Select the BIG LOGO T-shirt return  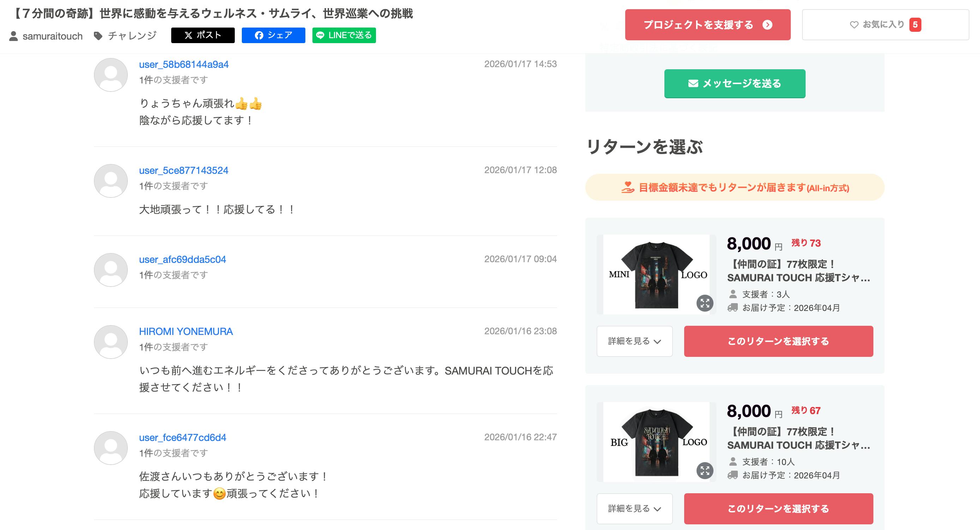pyautogui.click(x=778, y=509)
